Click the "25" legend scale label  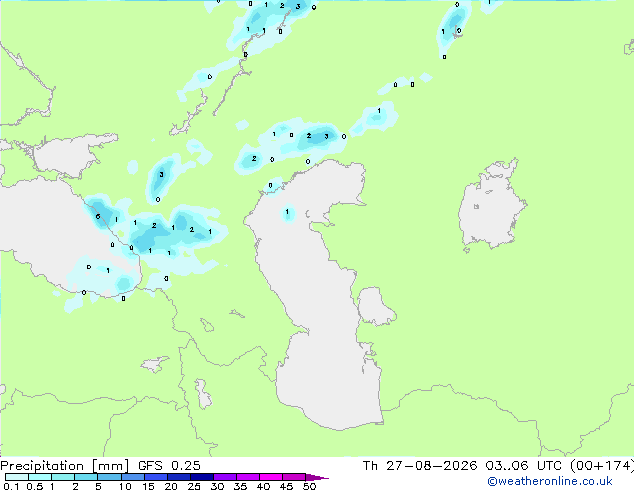tap(194, 486)
